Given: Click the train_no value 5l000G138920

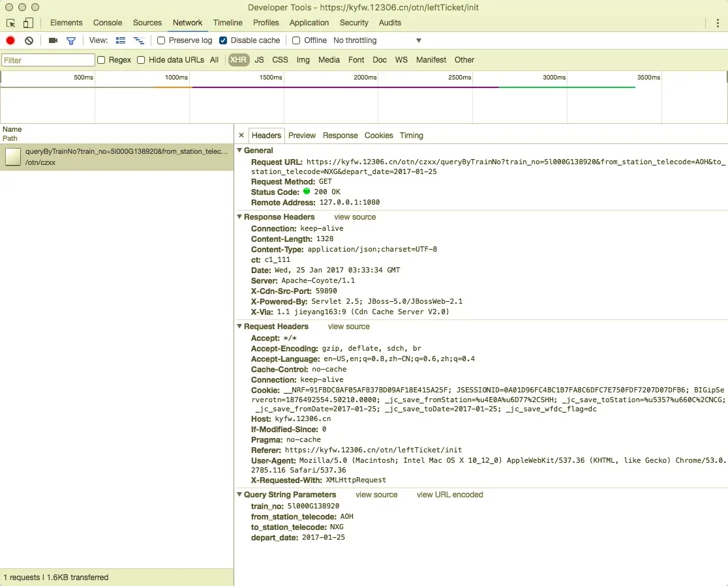Looking at the screenshot, I should click(x=313, y=506).
